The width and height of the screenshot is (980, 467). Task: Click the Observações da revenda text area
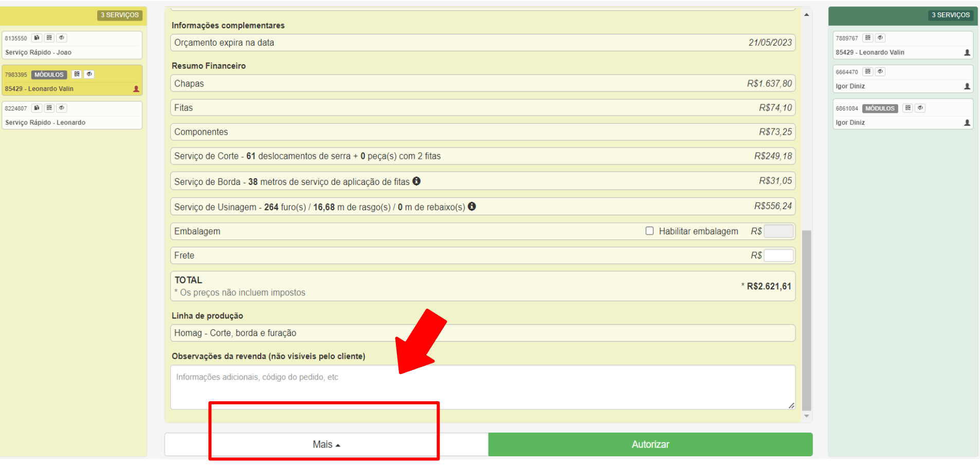pos(483,387)
